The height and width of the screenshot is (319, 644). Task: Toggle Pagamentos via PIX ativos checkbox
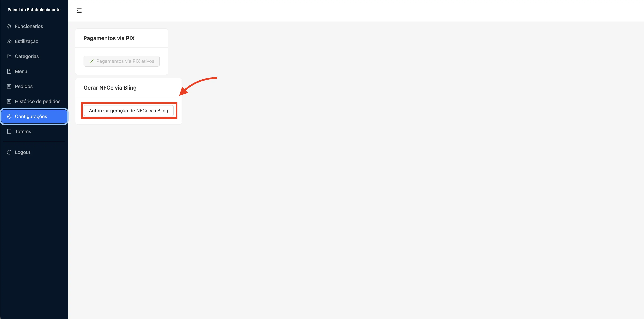click(122, 61)
